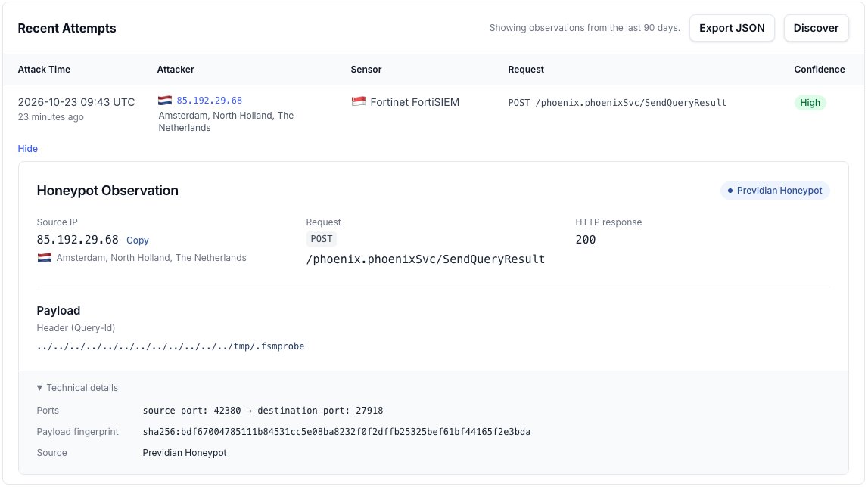Viewport: 868px width, 487px height.
Task: Select the /tmp/.fsmprobe traversal payload
Action: pyautogui.click(x=170, y=346)
